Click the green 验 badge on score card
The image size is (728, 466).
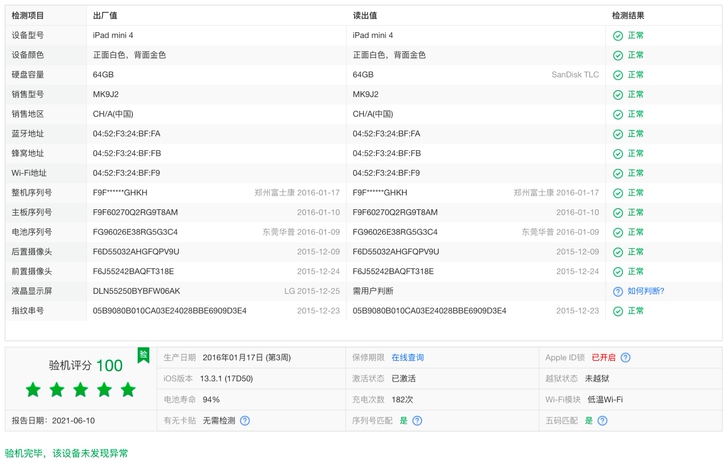pyautogui.click(x=143, y=355)
